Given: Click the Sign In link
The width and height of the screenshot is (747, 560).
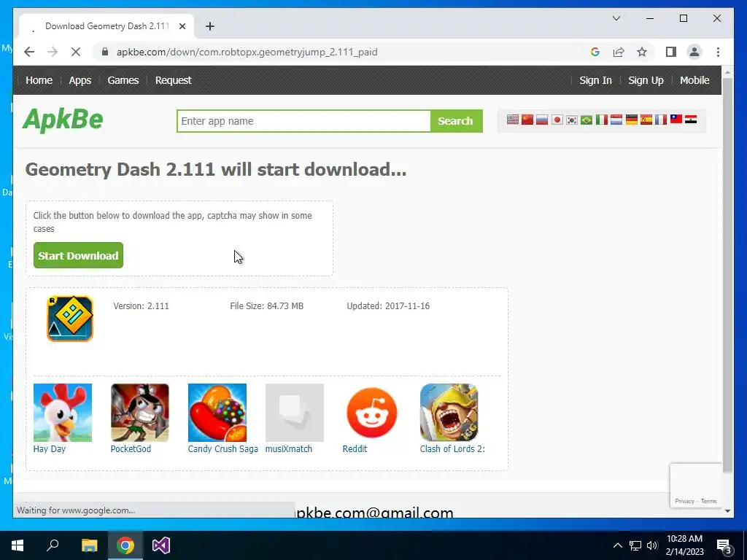Looking at the screenshot, I should click(x=595, y=80).
